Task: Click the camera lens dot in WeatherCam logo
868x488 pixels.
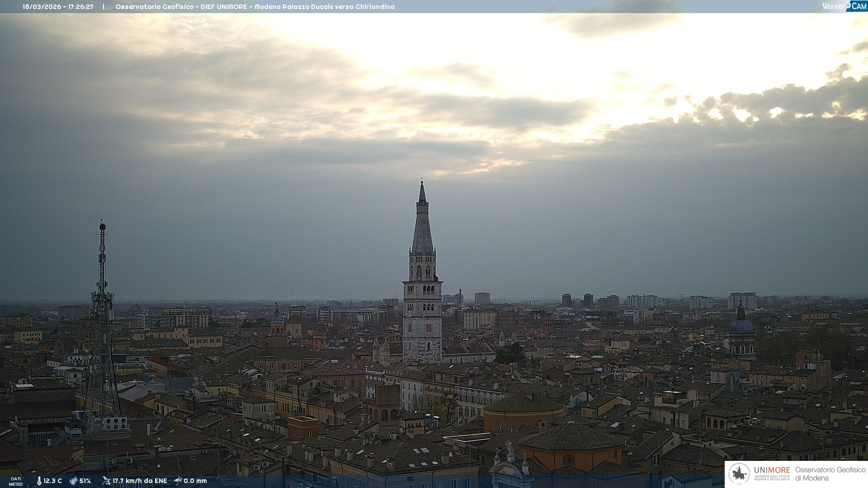Action: click(x=848, y=5)
